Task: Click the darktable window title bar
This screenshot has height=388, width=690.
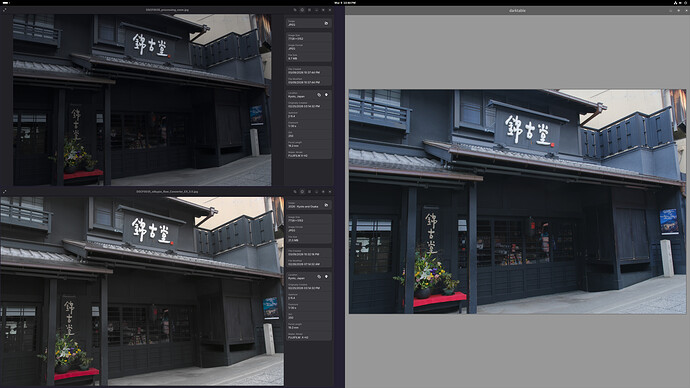Action: pos(518,10)
